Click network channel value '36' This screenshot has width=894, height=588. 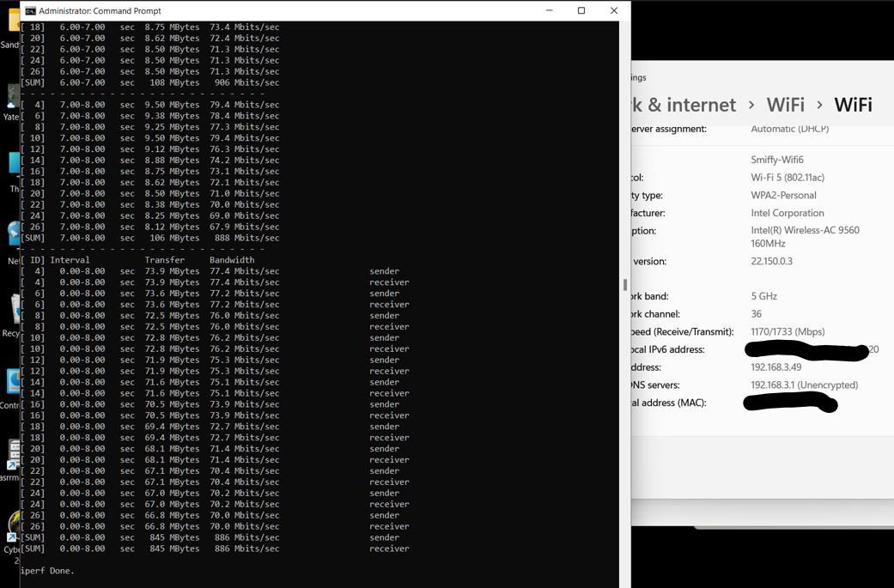[756, 314]
